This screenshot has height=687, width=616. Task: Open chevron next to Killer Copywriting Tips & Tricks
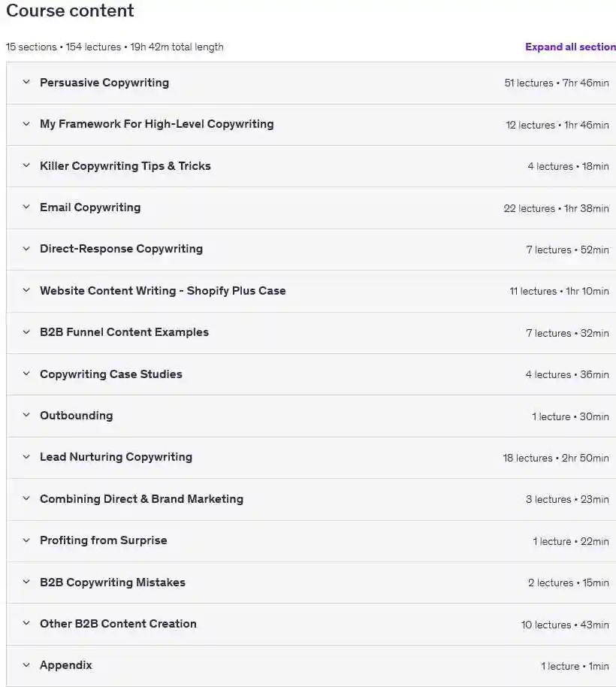click(26, 165)
